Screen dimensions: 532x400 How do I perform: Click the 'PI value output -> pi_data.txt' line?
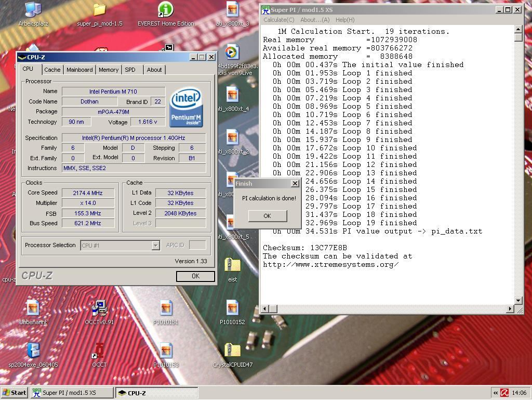[412, 231]
